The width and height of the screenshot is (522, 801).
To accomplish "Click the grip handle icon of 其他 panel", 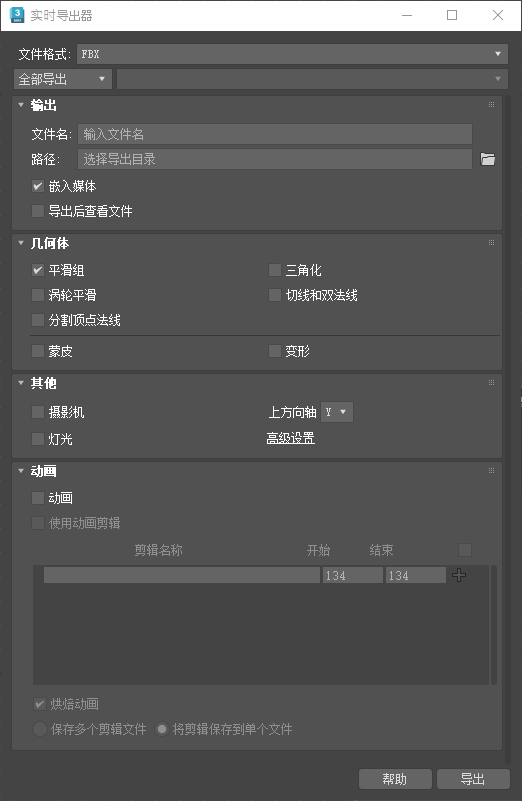I will 491,383.
